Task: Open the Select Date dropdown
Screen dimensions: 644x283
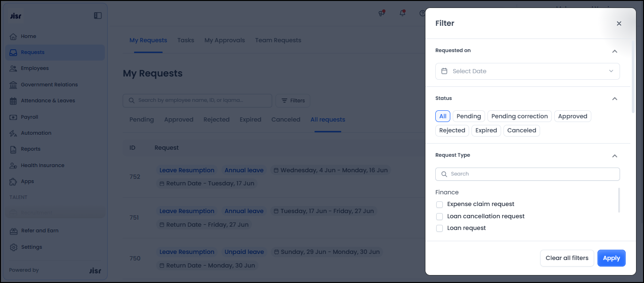Action: (x=527, y=71)
